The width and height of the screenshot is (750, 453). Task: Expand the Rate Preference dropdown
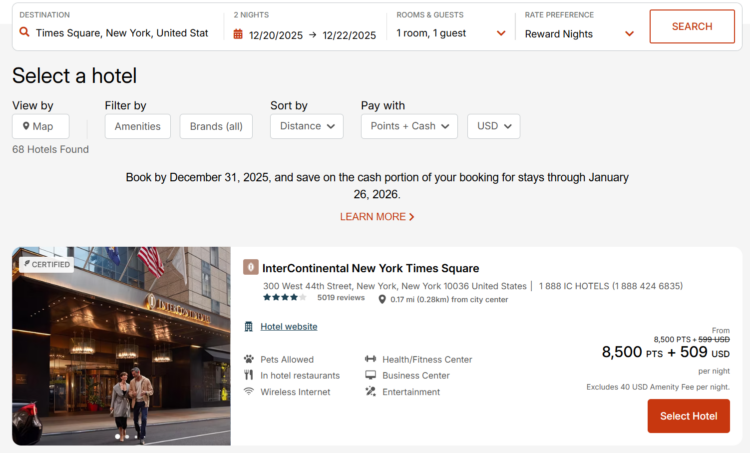coord(629,34)
